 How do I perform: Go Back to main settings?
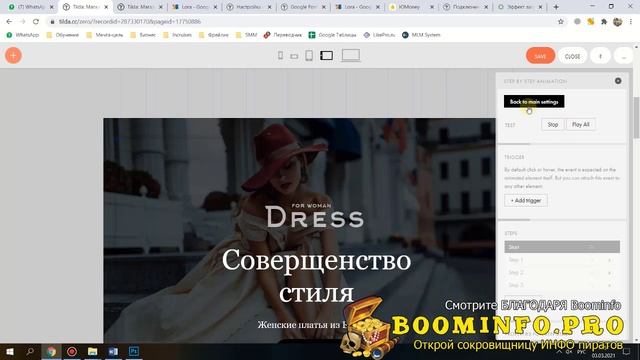click(534, 102)
